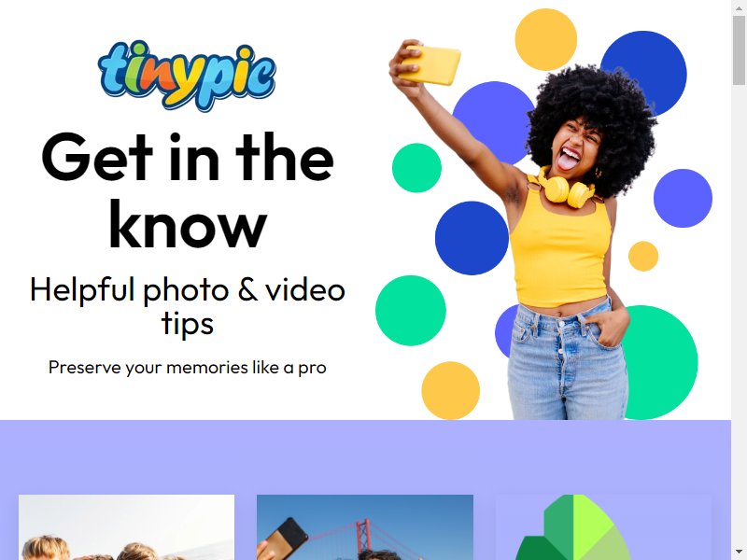Image resolution: width=747 pixels, height=560 pixels.
Task: Click the colorful tinypic logo
Action: tap(187, 77)
